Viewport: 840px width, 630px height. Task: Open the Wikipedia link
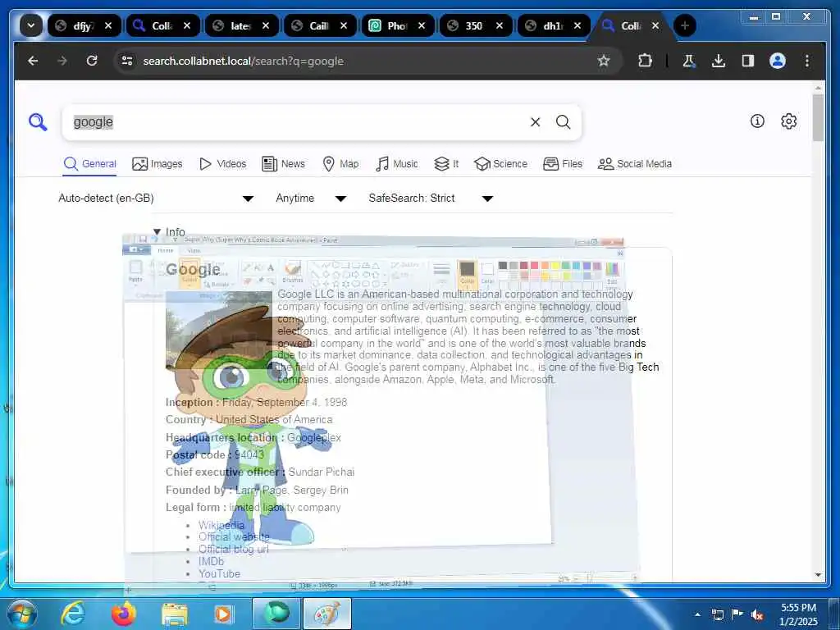(x=221, y=525)
